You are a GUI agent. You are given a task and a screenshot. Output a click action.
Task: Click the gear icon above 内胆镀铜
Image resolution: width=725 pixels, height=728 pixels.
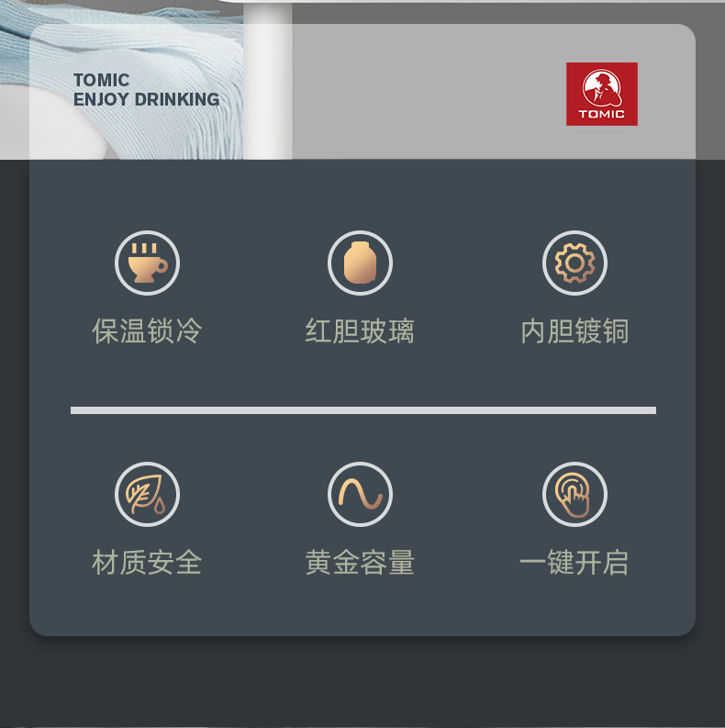[574, 263]
